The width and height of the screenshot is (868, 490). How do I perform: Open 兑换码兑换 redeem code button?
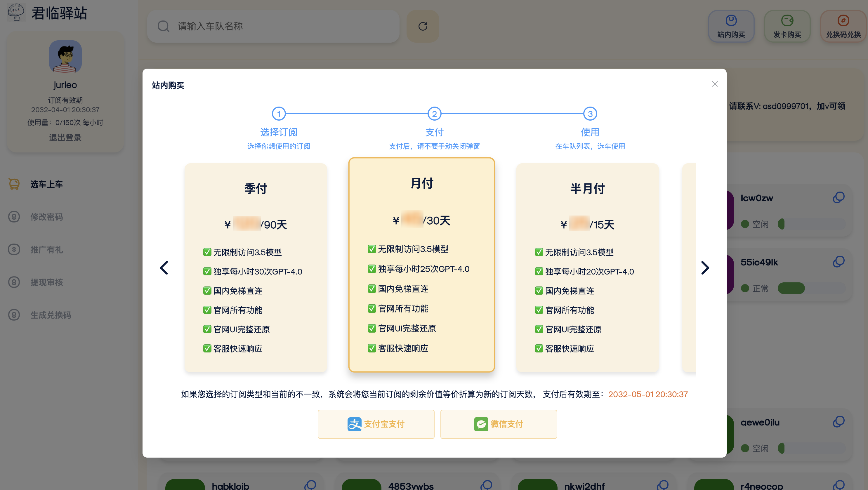tap(843, 26)
